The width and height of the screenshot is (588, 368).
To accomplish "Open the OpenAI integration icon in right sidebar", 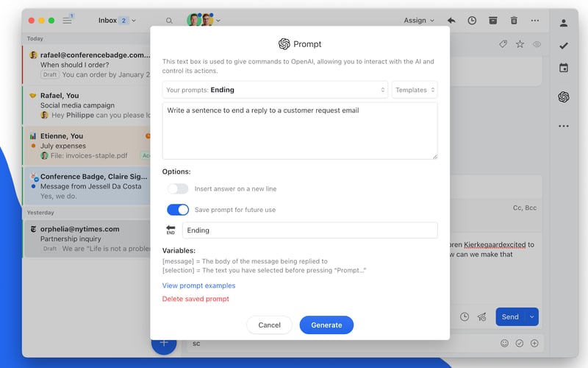I will [x=564, y=97].
